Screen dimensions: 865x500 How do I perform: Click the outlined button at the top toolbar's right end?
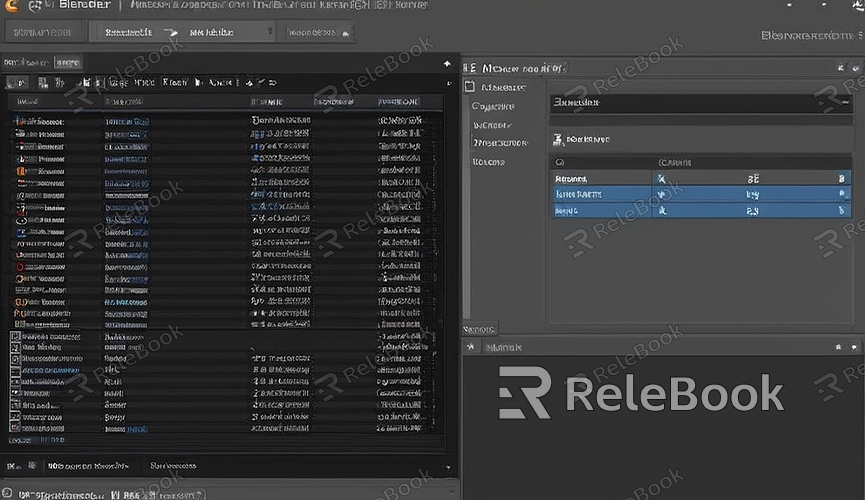[318, 33]
